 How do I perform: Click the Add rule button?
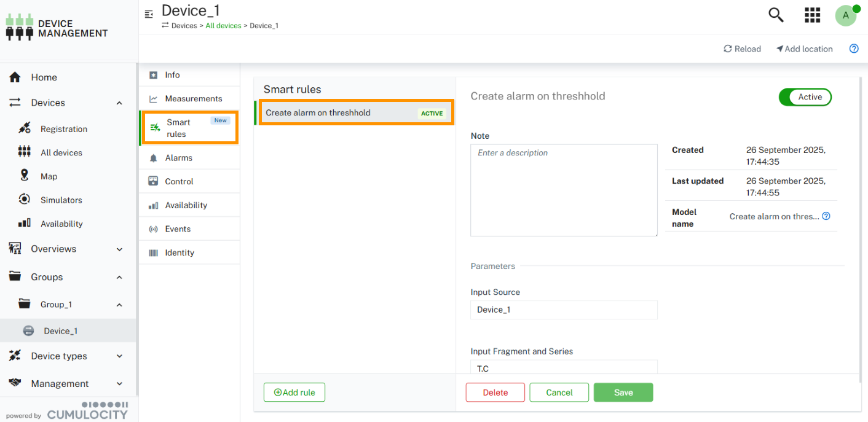[294, 393]
